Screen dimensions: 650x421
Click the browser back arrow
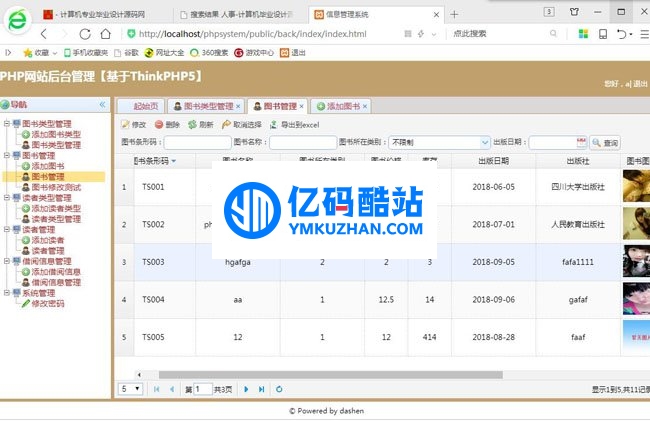[44, 34]
